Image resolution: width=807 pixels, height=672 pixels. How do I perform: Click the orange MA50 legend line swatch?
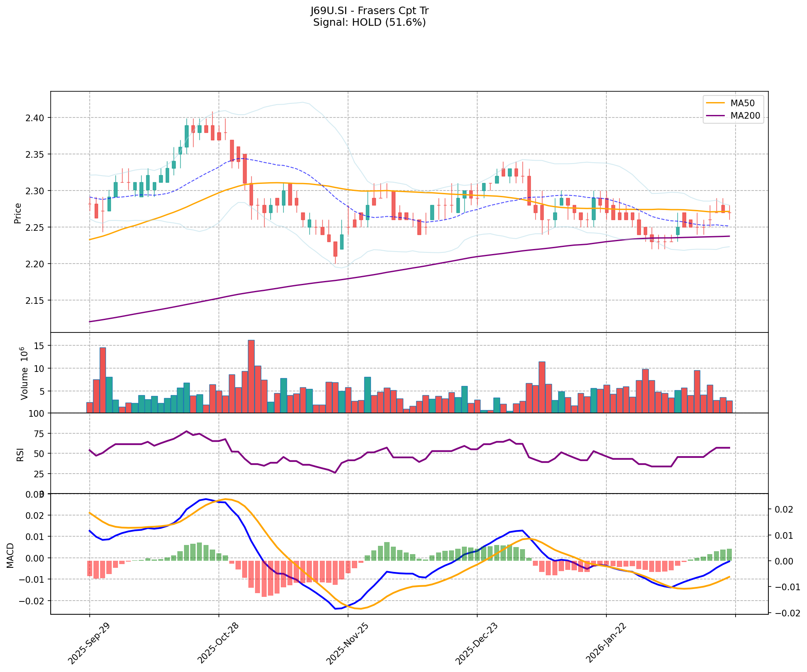716,103
